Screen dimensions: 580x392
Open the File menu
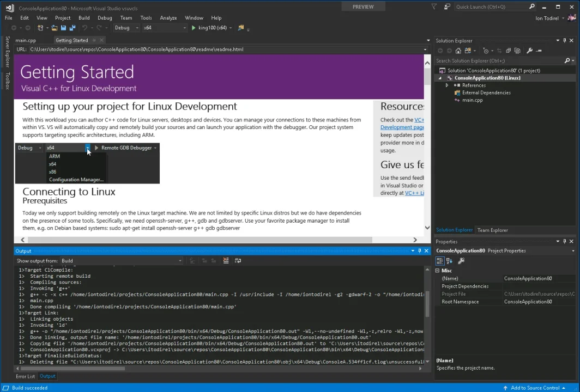coord(9,18)
